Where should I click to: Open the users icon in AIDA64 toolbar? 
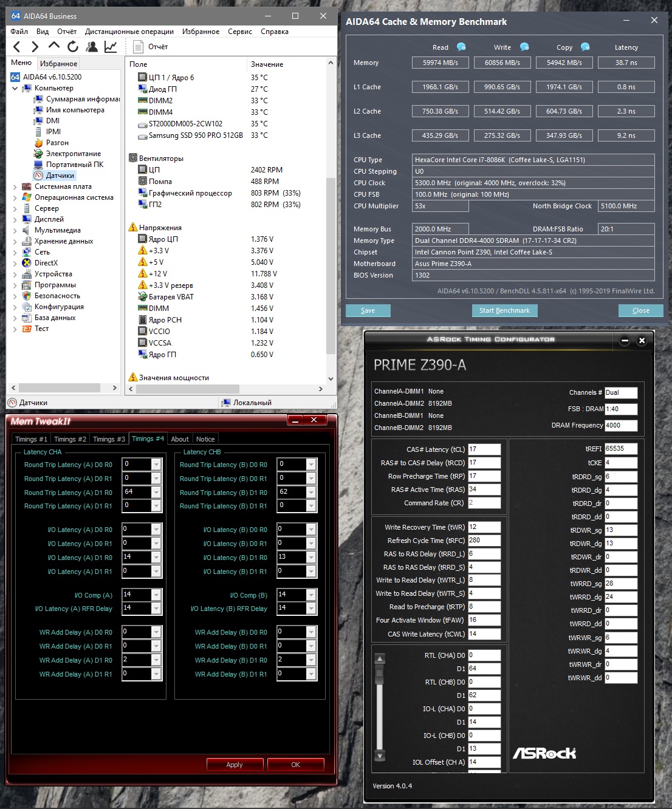click(92, 46)
